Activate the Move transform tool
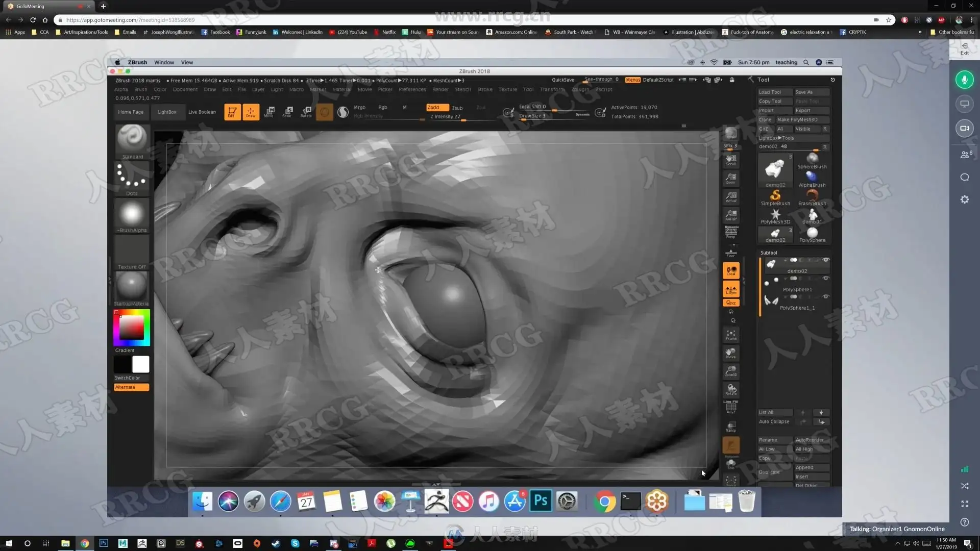 [x=269, y=112]
